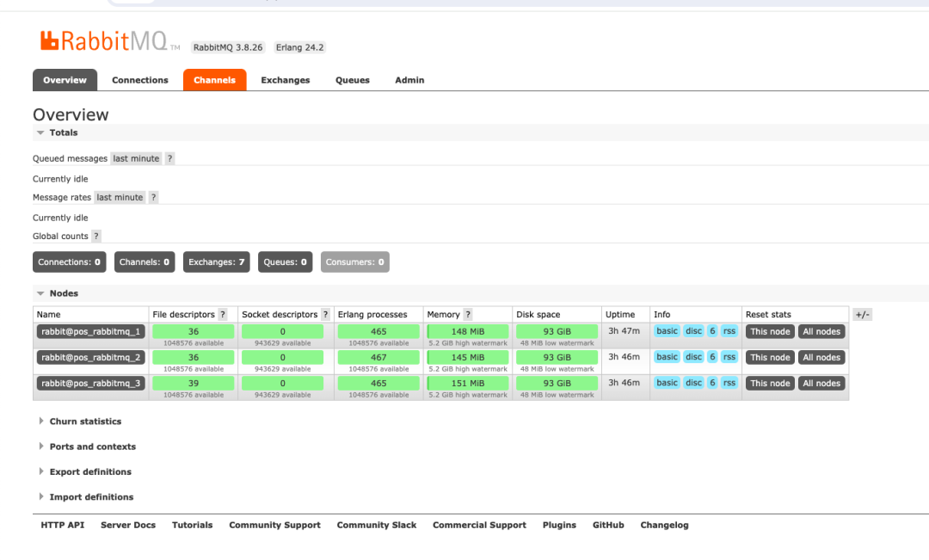Click Erlang processes value 467
The height and width of the screenshot is (560, 929).
pyautogui.click(x=378, y=357)
